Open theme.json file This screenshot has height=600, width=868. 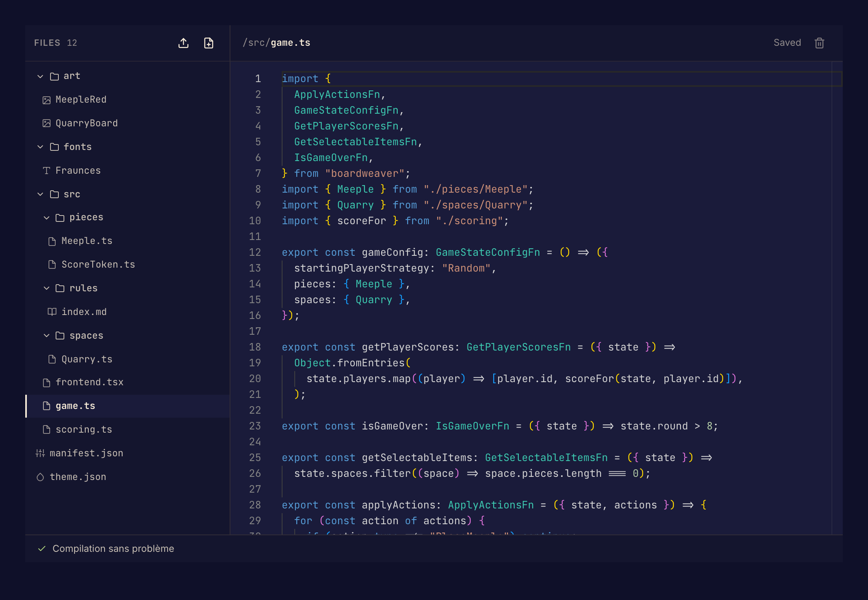coord(128,477)
